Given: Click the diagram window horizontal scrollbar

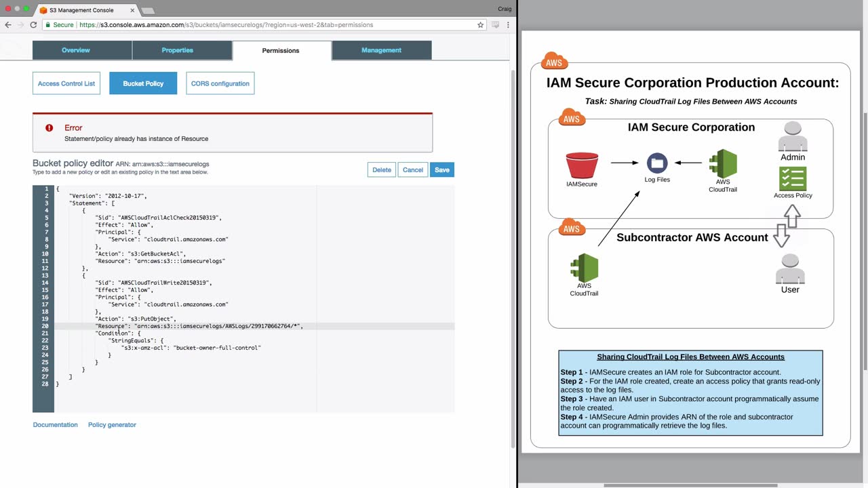Looking at the screenshot, I should [x=690, y=485].
